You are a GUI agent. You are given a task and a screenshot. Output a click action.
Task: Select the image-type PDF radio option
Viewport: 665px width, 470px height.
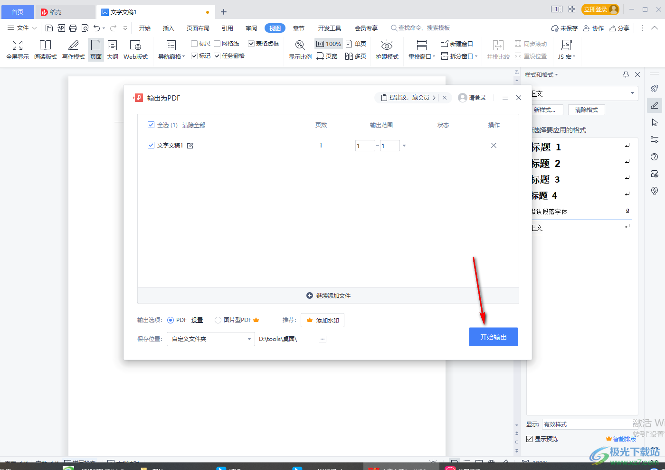click(218, 320)
